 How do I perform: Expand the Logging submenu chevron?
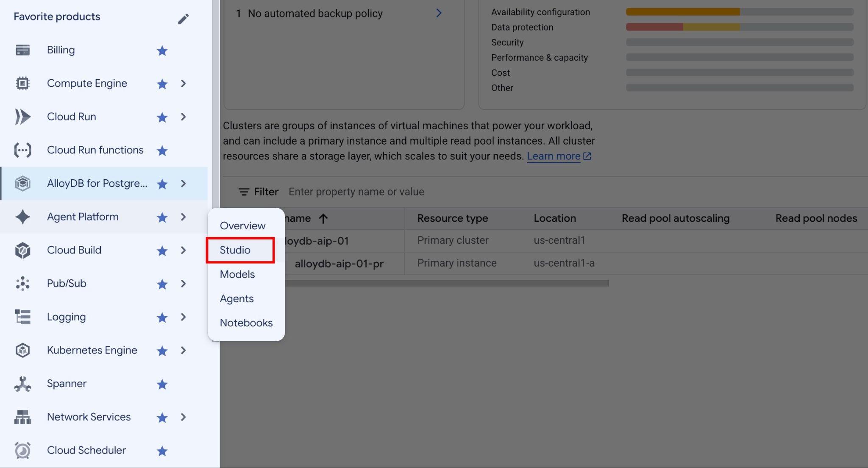coord(183,317)
